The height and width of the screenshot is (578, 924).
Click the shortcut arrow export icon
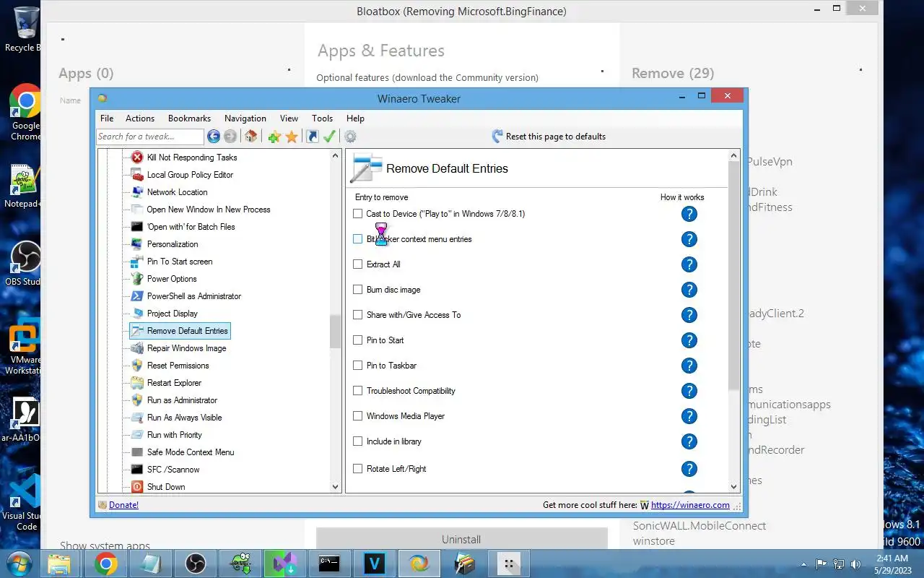(x=313, y=137)
